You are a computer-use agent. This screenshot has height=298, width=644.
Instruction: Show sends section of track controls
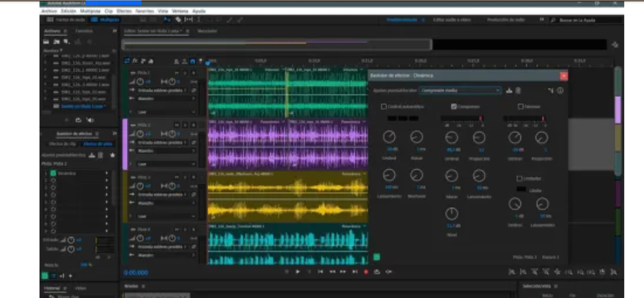coord(143,61)
